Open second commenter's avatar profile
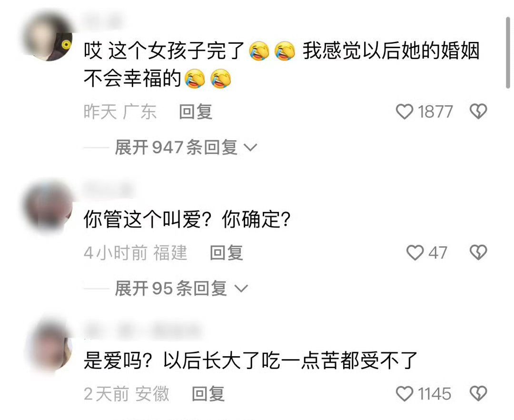This screenshot has width=514, height=420. 48,206
